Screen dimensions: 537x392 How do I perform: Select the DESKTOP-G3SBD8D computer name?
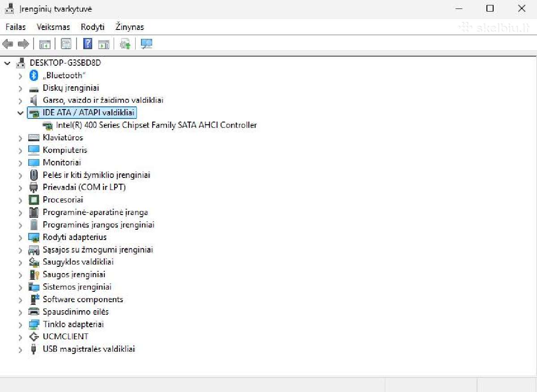(x=65, y=63)
